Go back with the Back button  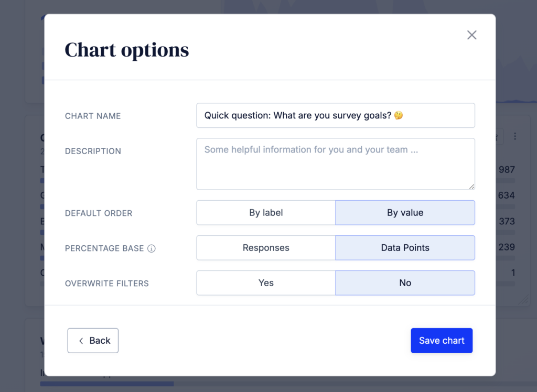tap(93, 341)
